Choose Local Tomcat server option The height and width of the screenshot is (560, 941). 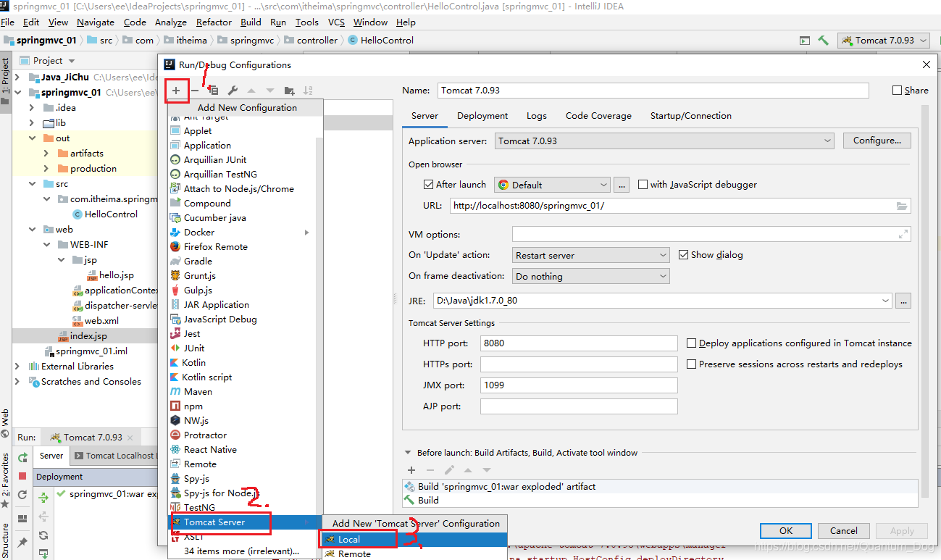414,540
